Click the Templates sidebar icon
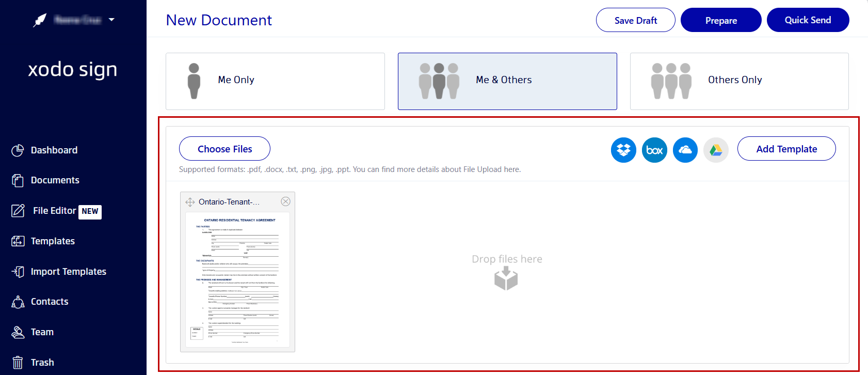The width and height of the screenshot is (868, 375). [18, 241]
